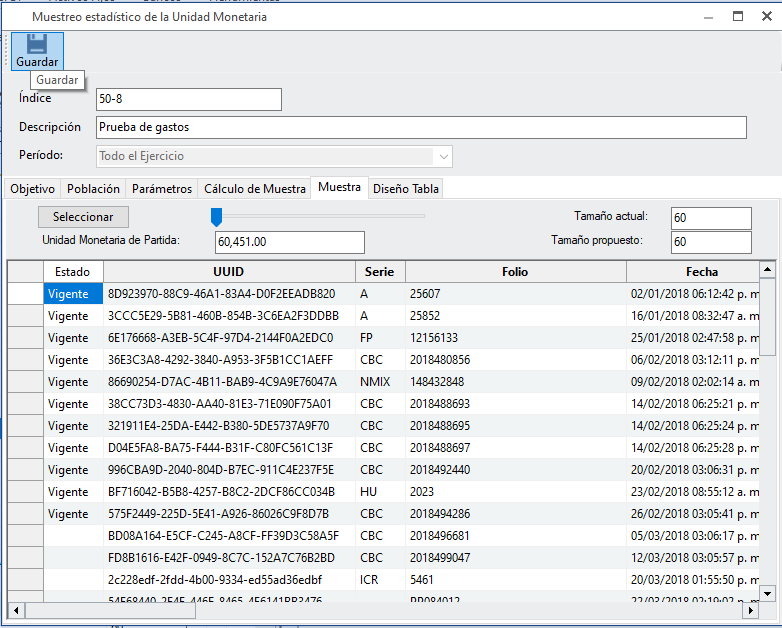Click the Fecha column header
Screen dimensions: 782x628
pos(701,272)
